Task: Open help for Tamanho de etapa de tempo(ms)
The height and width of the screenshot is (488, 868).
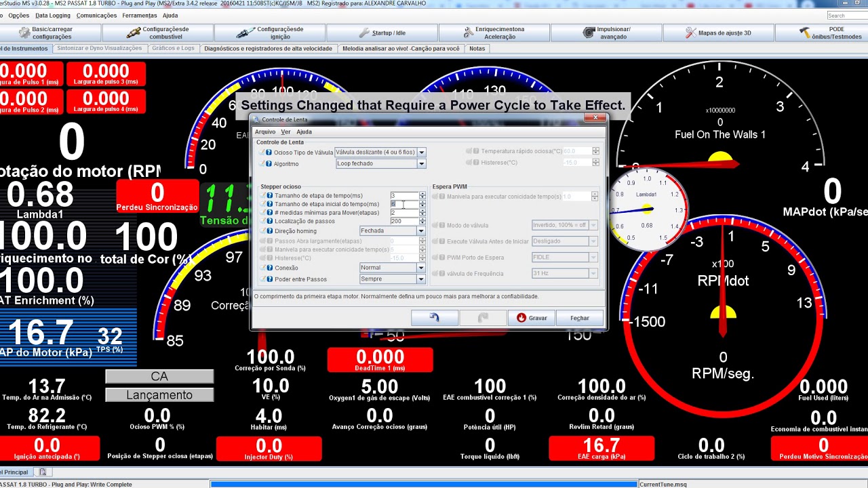Action: [x=269, y=196]
